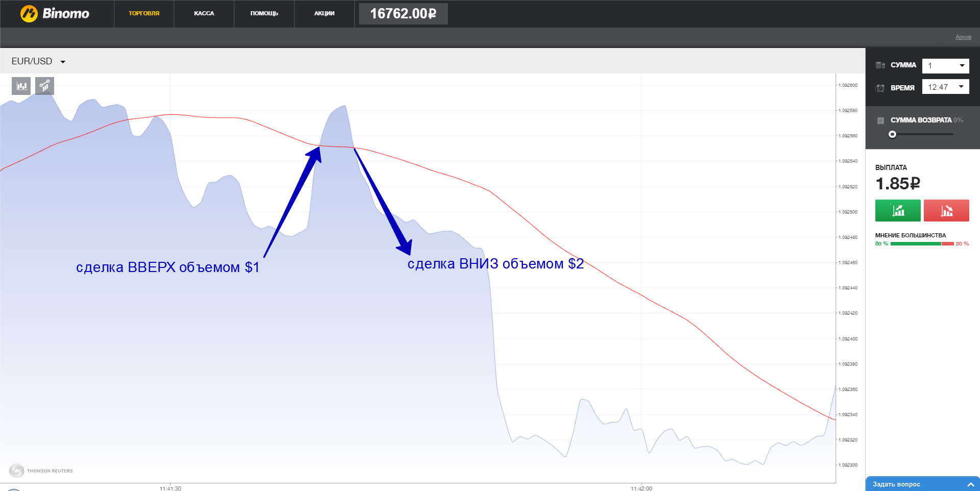Click the account balance 16762.00₽
980x491 pixels.
pyautogui.click(x=403, y=14)
